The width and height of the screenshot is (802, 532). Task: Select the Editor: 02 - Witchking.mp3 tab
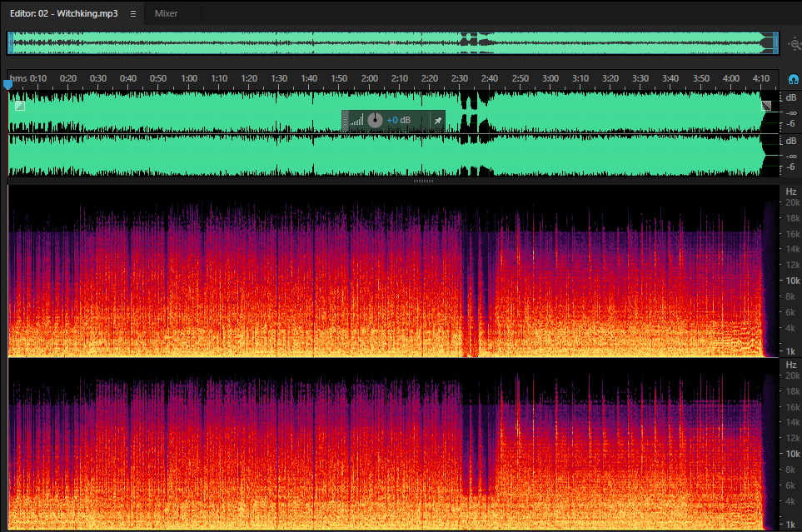[64, 14]
